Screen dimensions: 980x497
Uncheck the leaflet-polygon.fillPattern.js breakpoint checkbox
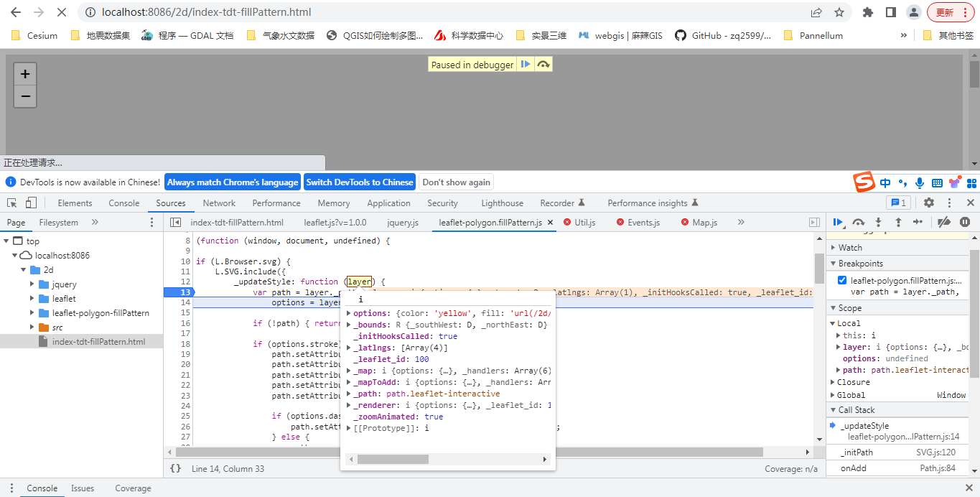pos(842,281)
